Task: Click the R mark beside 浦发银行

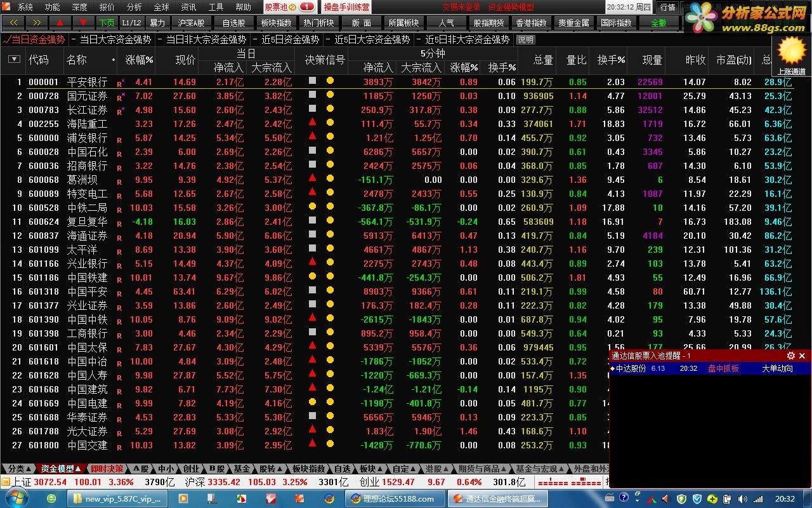Action: tap(119, 139)
